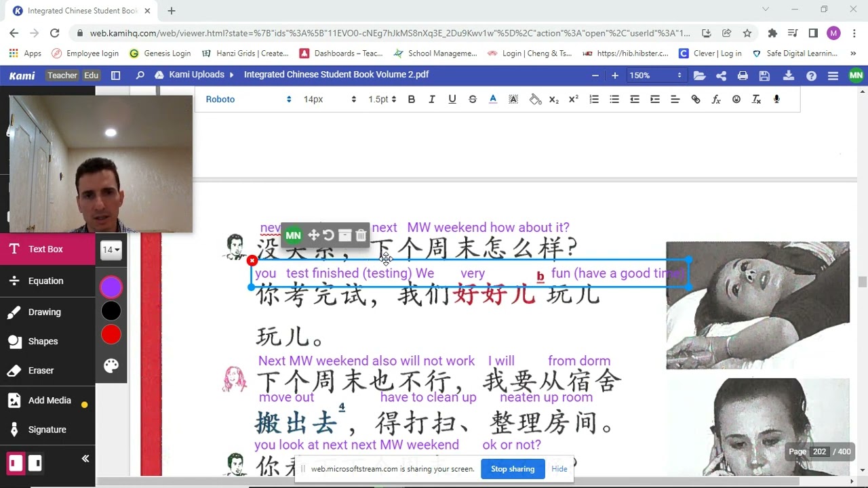Start voice typing with microphone icon
The height and width of the screenshot is (488, 868).
click(776, 100)
